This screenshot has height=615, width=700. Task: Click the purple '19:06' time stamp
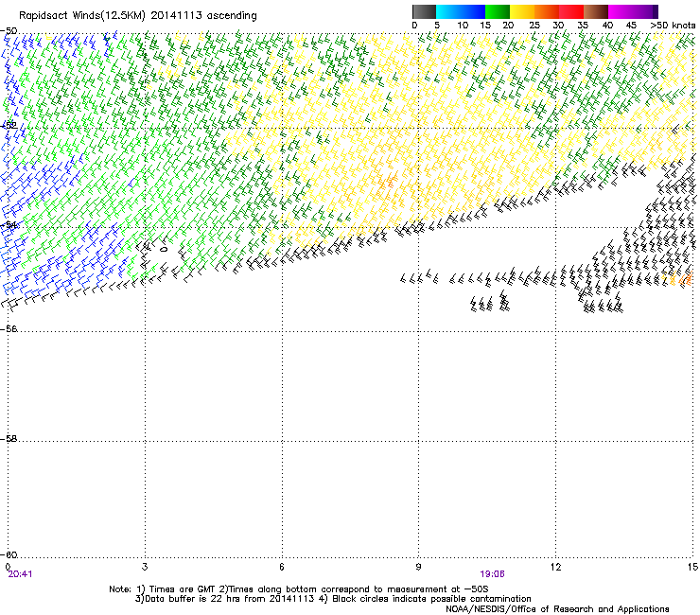click(x=493, y=574)
